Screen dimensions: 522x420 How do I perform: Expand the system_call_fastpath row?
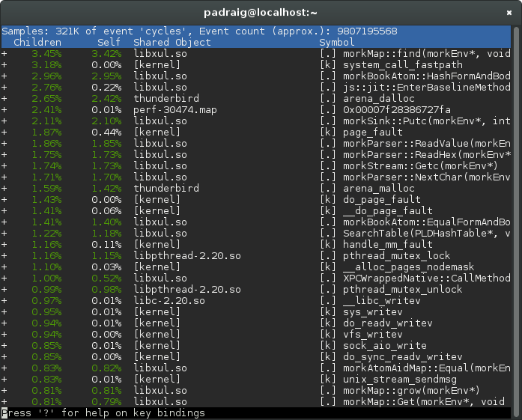[x=4, y=65]
